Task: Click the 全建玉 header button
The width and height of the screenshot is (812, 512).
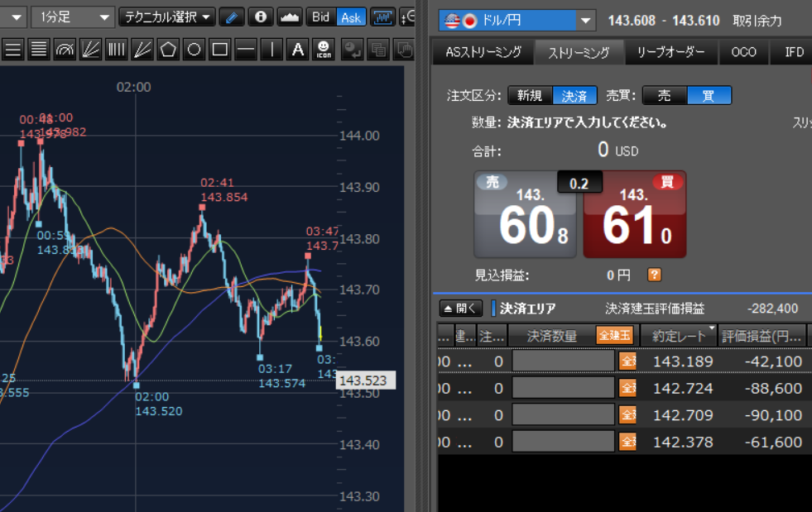Action: tap(615, 336)
